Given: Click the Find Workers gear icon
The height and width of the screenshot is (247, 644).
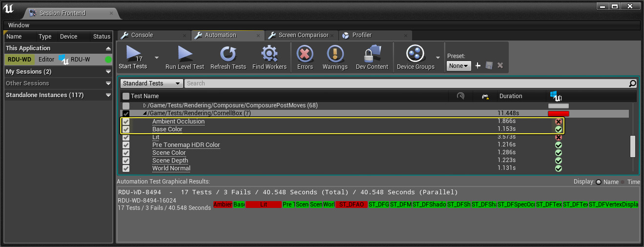Looking at the screenshot, I should (269, 53).
